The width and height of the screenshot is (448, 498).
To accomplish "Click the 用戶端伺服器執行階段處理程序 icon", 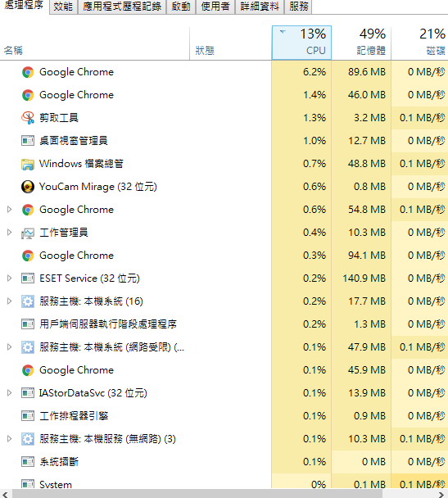I will 28,324.
